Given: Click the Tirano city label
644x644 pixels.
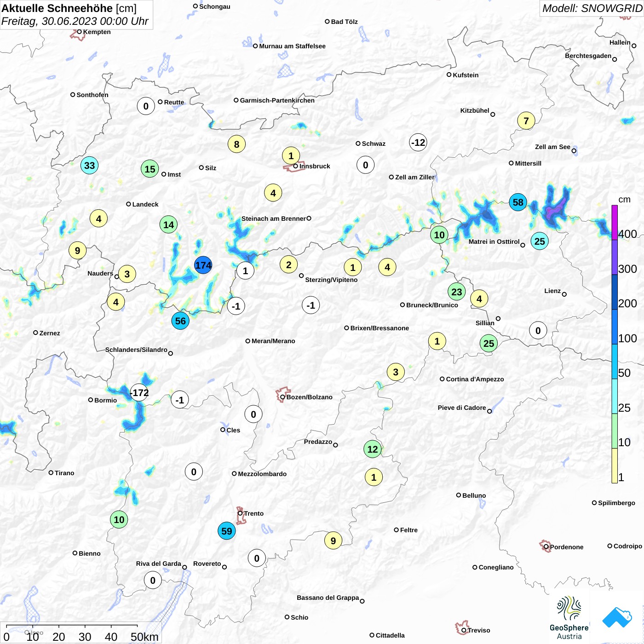Looking at the screenshot, I should pos(64,473).
